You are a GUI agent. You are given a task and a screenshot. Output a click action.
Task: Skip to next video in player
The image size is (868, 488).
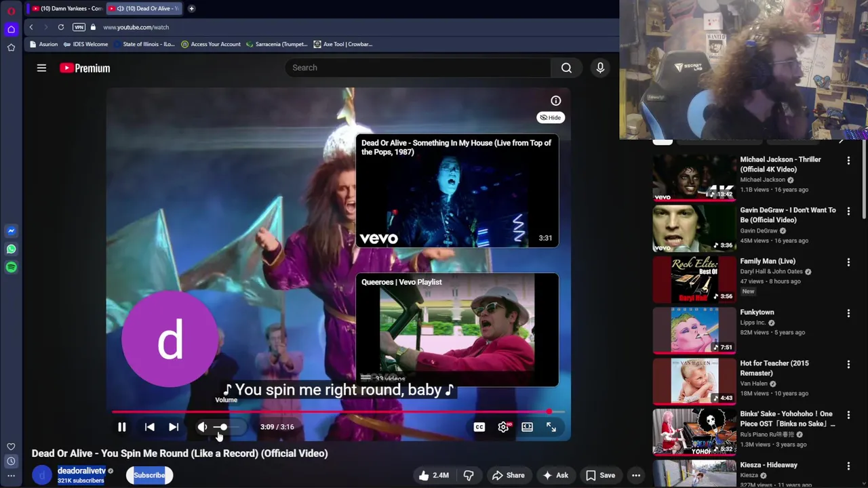pyautogui.click(x=174, y=427)
